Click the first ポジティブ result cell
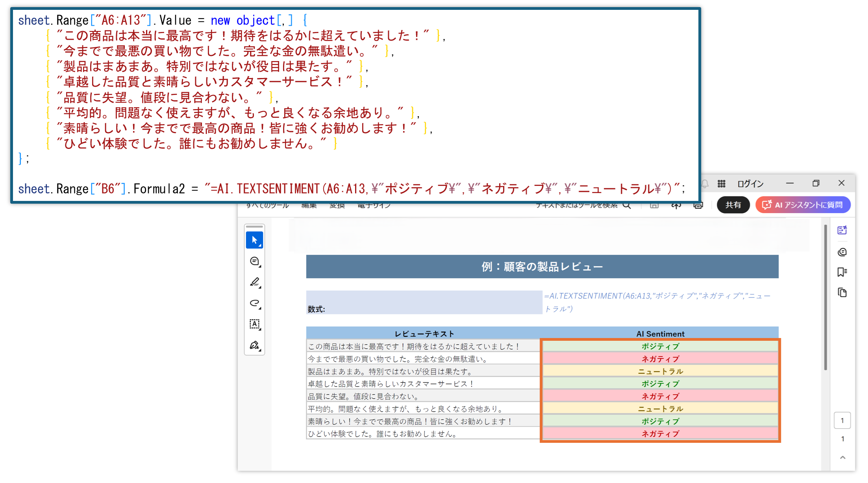Image resolution: width=868 pixels, height=483 pixels. tap(660, 346)
